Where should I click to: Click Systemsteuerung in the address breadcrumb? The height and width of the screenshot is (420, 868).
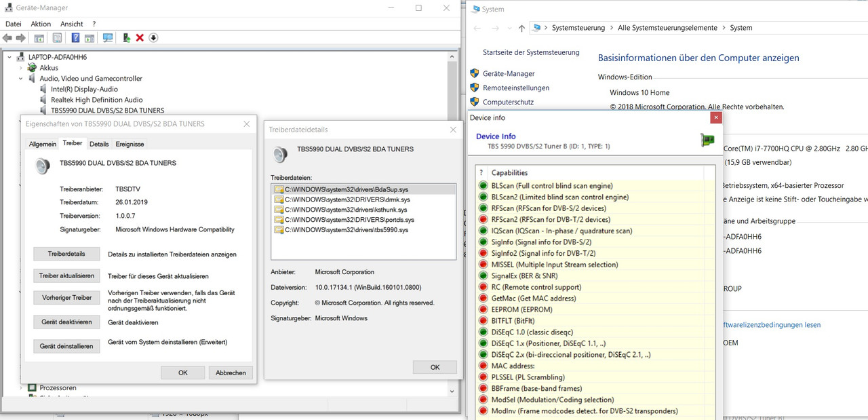578,28
